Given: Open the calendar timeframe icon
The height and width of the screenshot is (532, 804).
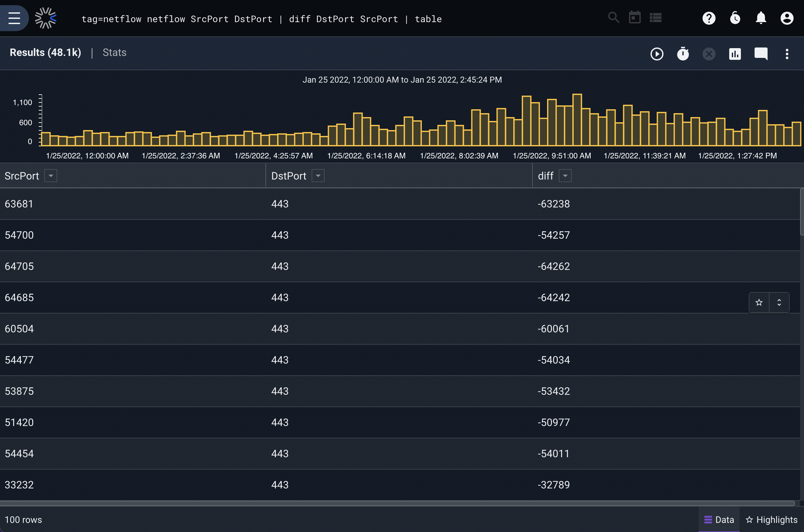Looking at the screenshot, I should click(x=635, y=18).
